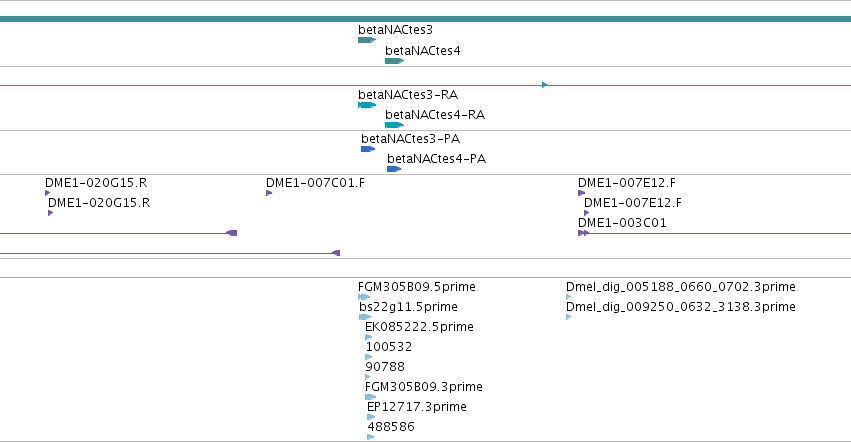Click the bs22g11.5prime EST glyph
Image resolution: width=851 pixels, height=442 pixels.
tap(365, 317)
